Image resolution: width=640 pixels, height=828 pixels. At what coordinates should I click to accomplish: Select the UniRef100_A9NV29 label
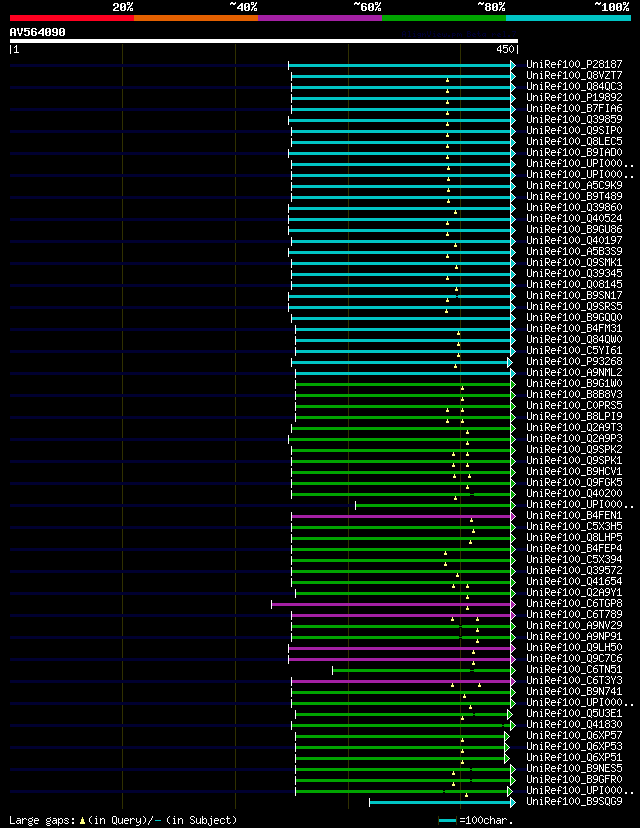tap(574, 625)
